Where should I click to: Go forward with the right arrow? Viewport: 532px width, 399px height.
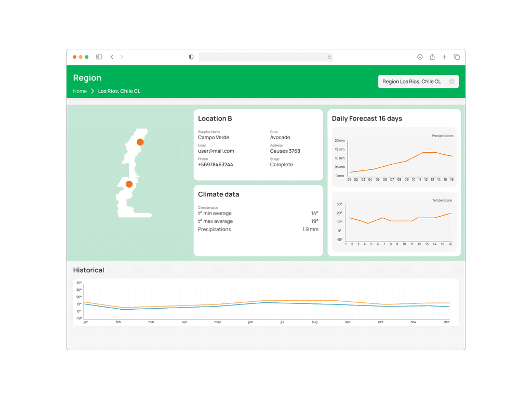click(122, 57)
